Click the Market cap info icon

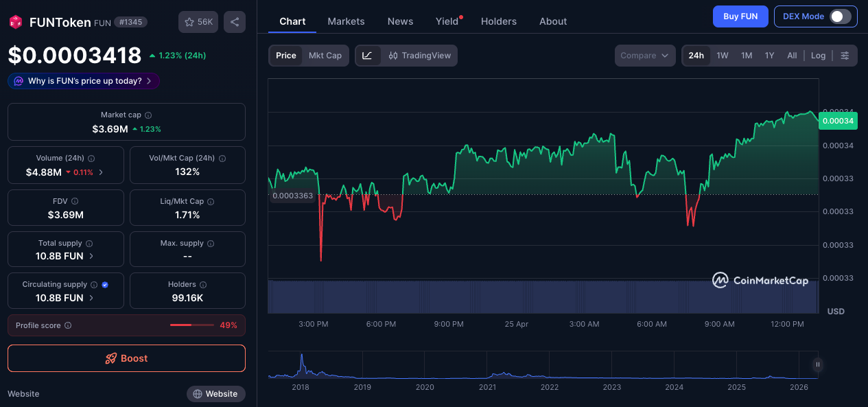pyautogui.click(x=148, y=115)
